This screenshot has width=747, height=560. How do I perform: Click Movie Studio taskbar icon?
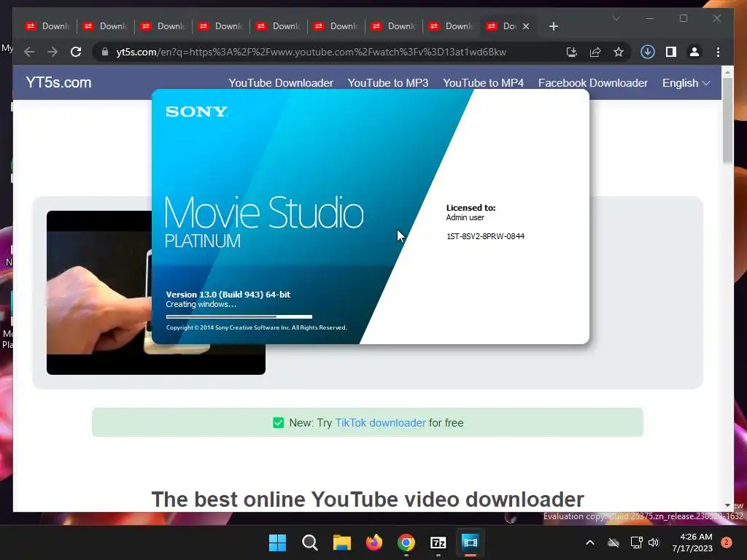click(471, 542)
